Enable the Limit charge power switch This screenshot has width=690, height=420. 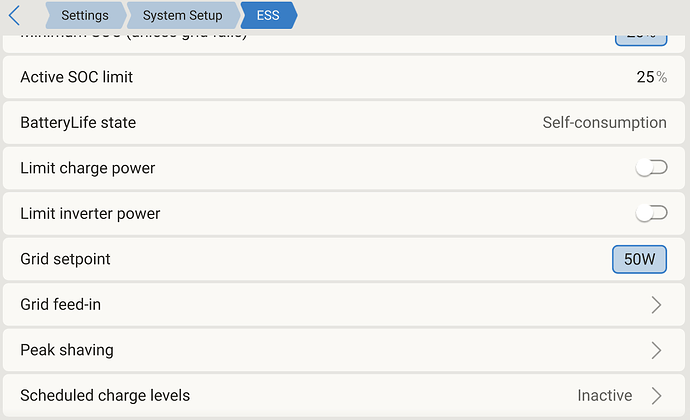pos(651,168)
